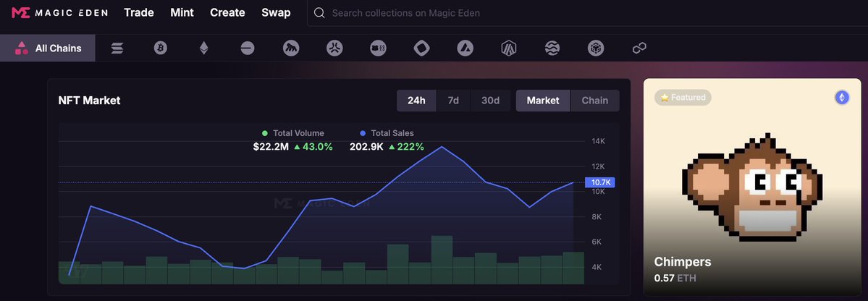The height and width of the screenshot is (301, 868).
Task: Open the Mint menu
Action: (x=182, y=13)
